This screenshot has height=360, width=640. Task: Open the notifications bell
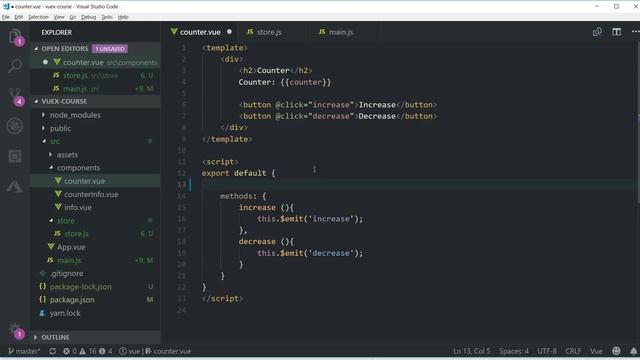tap(633, 351)
